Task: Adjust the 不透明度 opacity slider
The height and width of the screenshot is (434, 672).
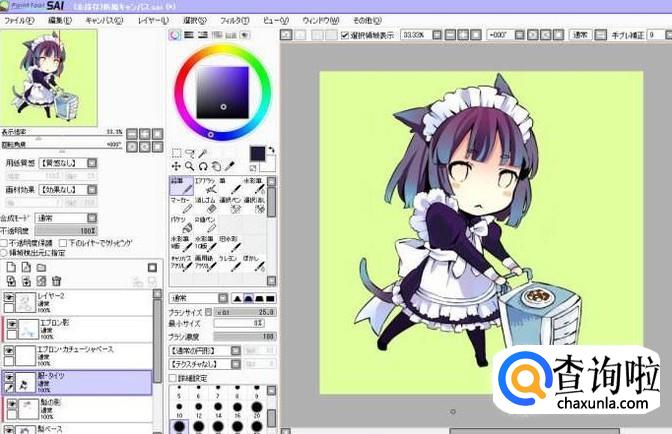Action: [x=66, y=230]
